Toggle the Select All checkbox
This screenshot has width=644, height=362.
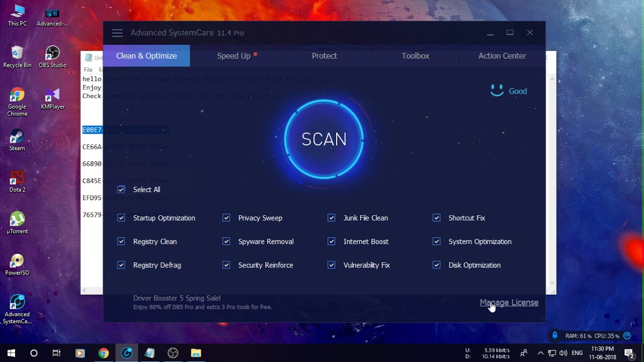(x=121, y=190)
